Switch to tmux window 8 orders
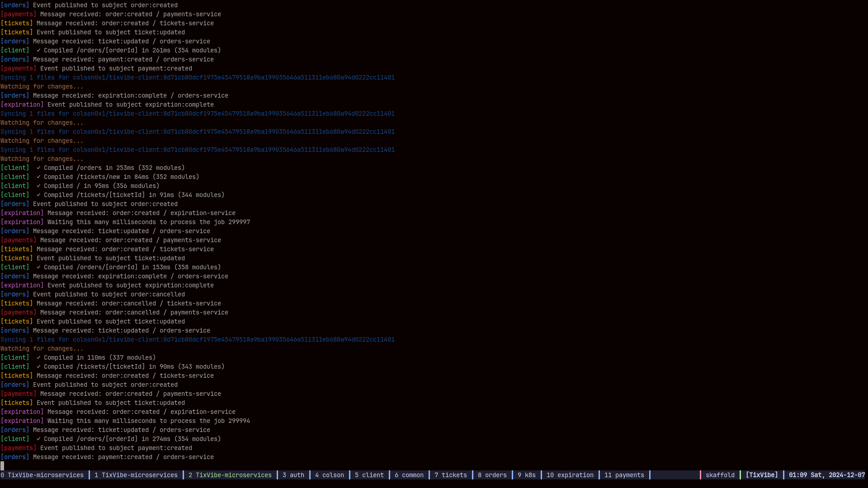This screenshot has height=488, width=868. pos(492,475)
